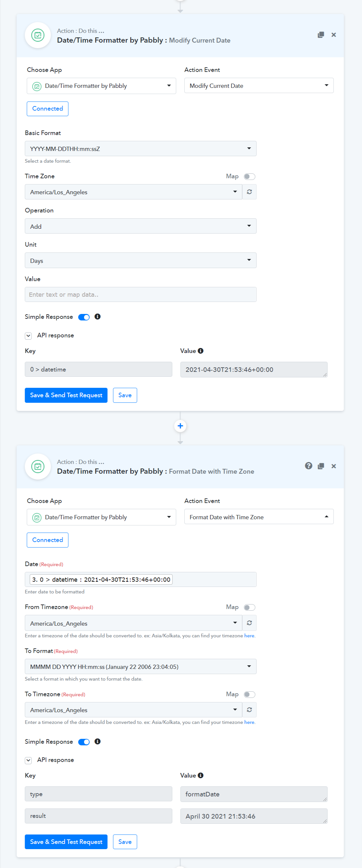Open Choose App dropdown in Modify Current Date step

[101, 86]
